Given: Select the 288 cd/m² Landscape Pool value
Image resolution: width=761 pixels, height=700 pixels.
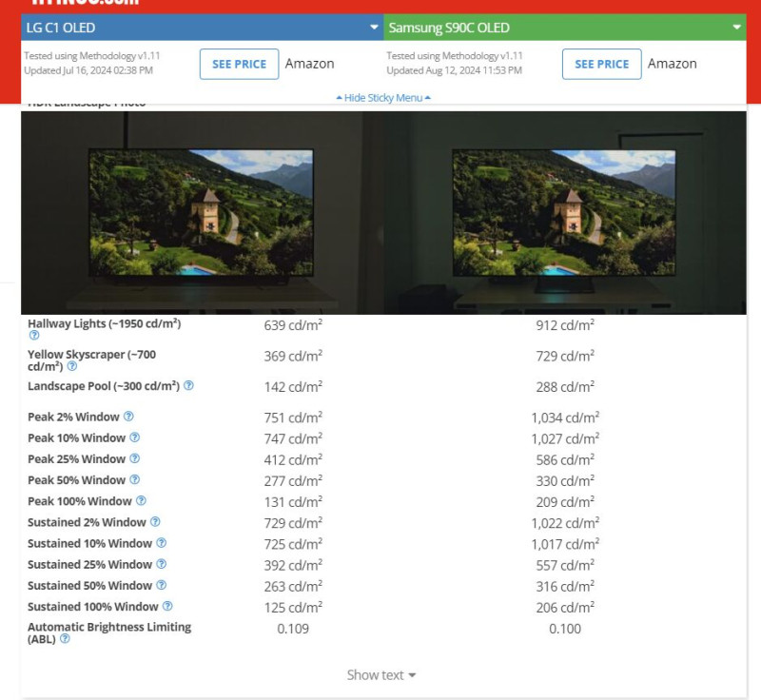Looking at the screenshot, I should tap(565, 387).
